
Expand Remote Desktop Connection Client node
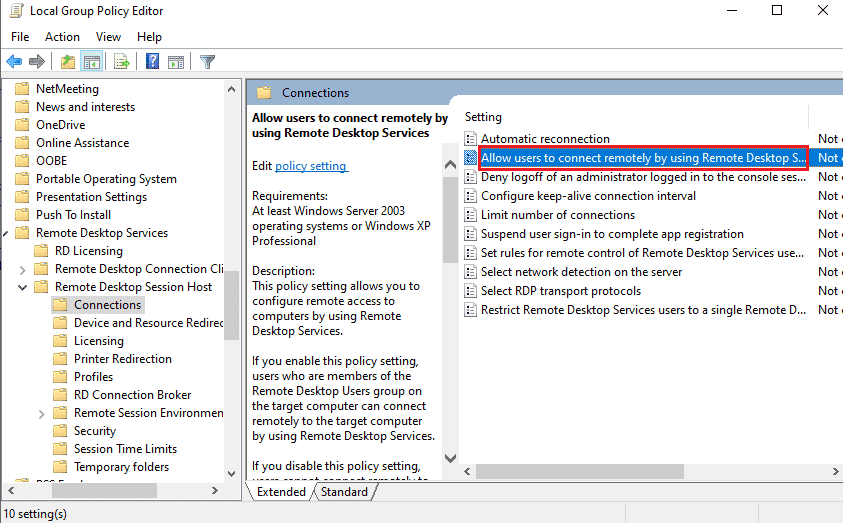click(23, 269)
